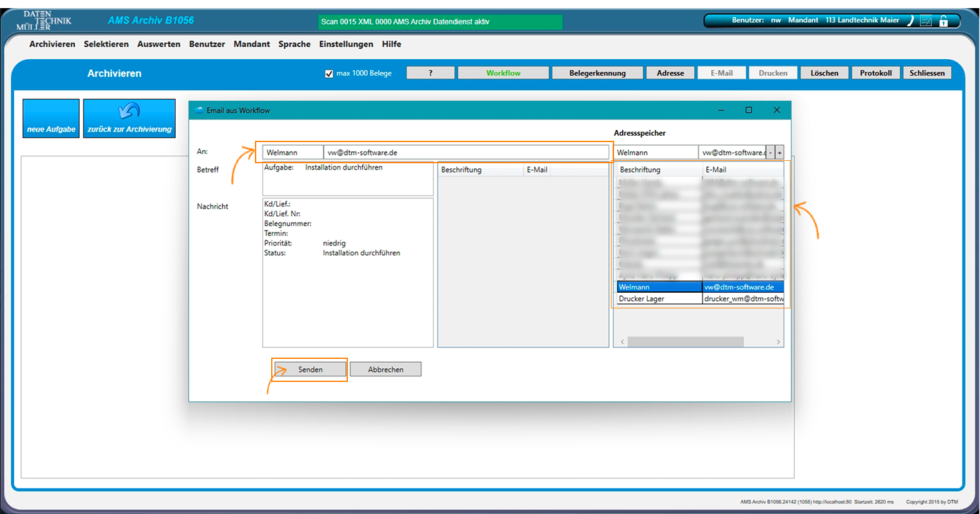Click the Betreff text field
The image size is (980, 514).
coord(347,179)
